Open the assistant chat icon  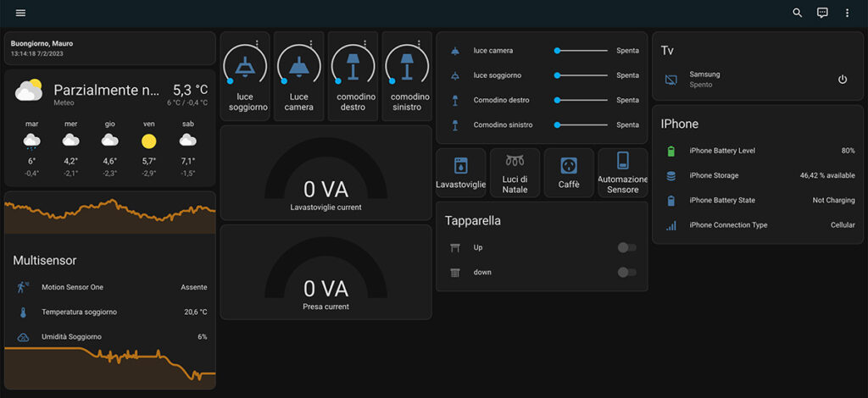(x=821, y=13)
